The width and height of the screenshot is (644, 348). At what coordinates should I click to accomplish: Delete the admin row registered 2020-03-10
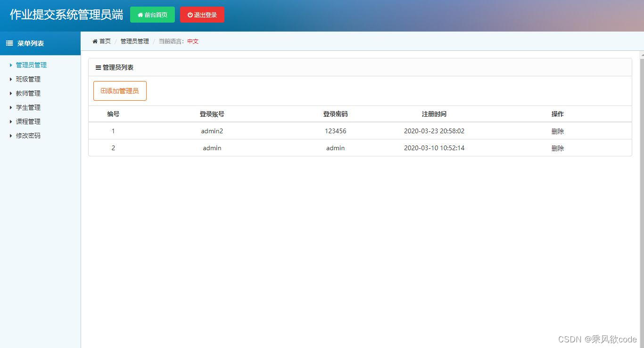tap(558, 148)
